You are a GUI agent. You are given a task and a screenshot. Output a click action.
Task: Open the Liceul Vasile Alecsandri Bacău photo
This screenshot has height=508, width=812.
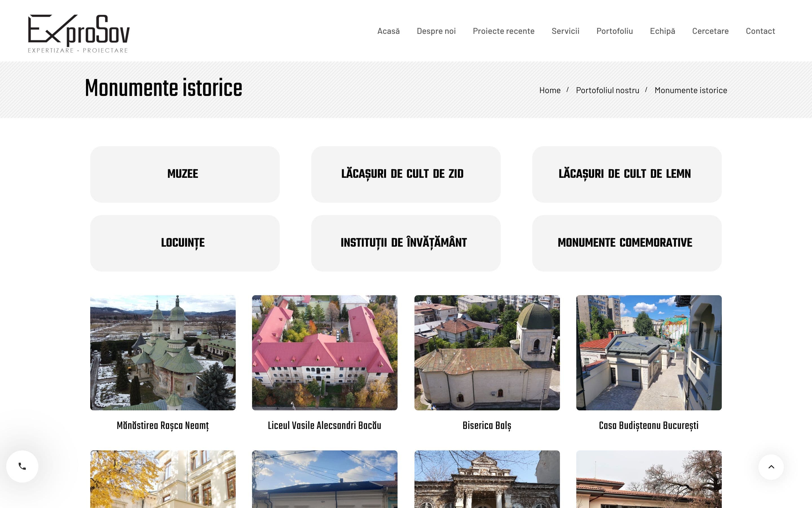tap(325, 352)
